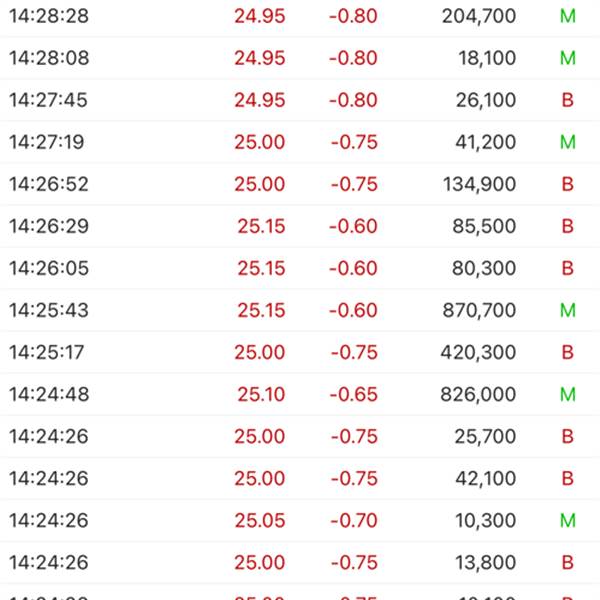Select the green M marker beside 41,200
The height and width of the screenshot is (600, 600).
(568, 142)
